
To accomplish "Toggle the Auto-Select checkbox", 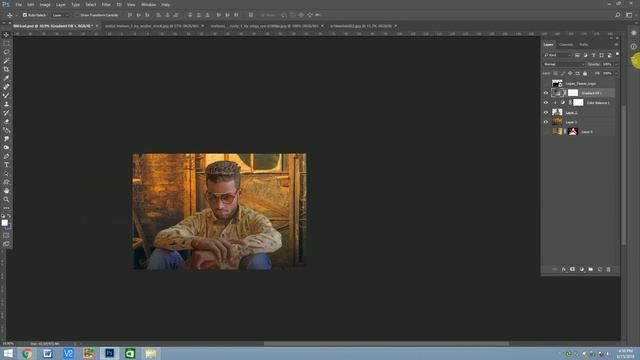I will [25, 15].
